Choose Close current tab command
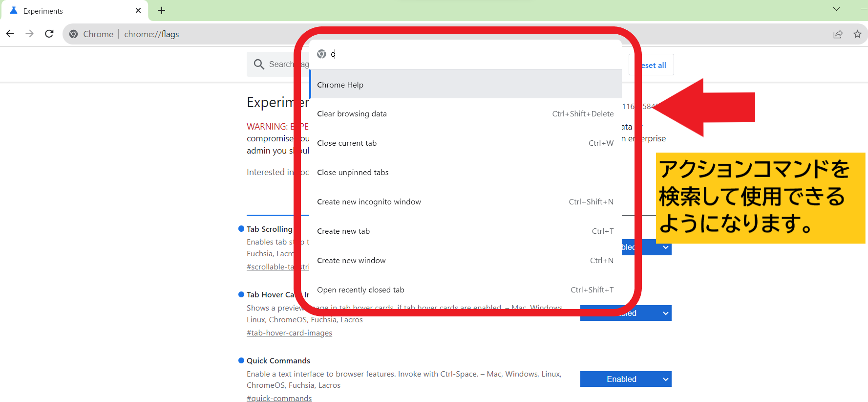Image resolution: width=868 pixels, height=402 pixels. click(466, 143)
